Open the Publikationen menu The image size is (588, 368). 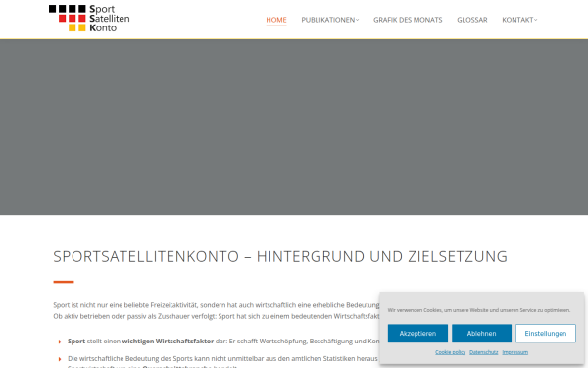328,20
